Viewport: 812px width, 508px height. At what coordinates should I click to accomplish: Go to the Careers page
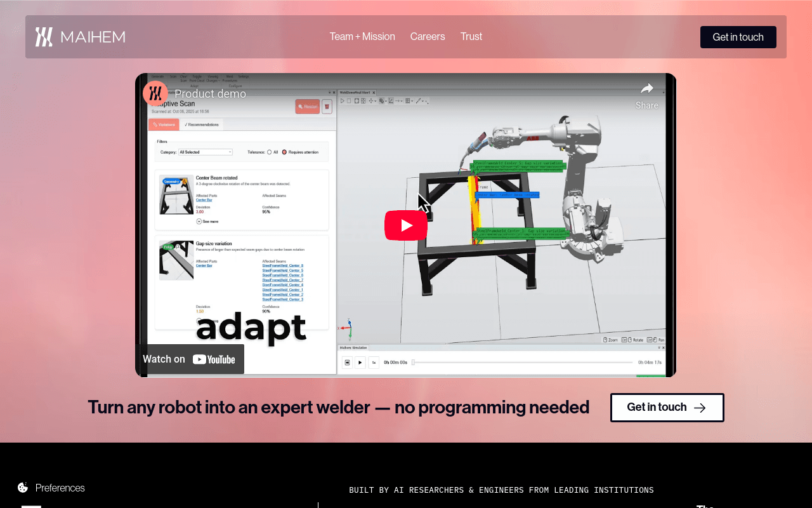pyautogui.click(x=428, y=37)
